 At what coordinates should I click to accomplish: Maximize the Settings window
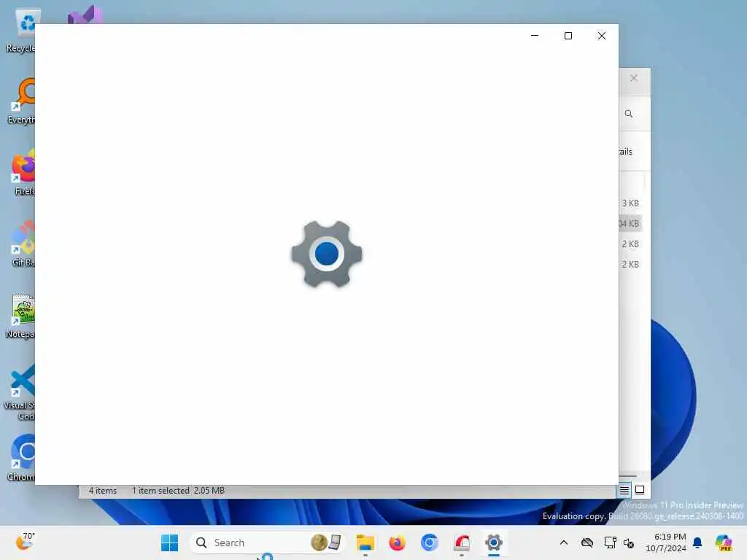(x=568, y=36)
